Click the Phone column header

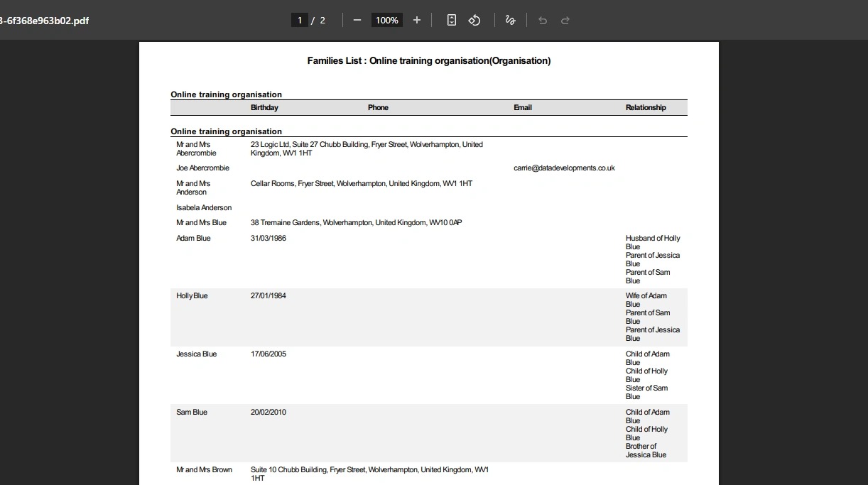(378, 107)
